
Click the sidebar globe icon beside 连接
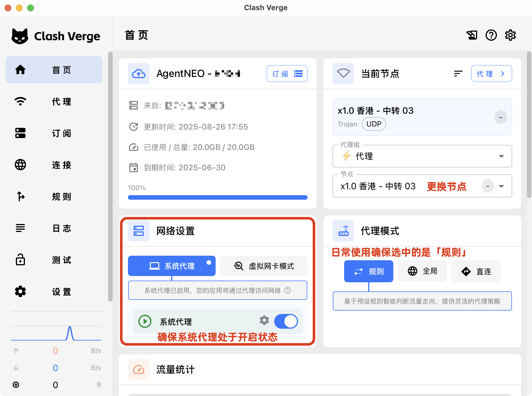point(20,165)
